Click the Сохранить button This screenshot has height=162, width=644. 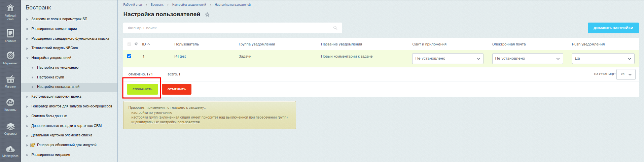142,89
